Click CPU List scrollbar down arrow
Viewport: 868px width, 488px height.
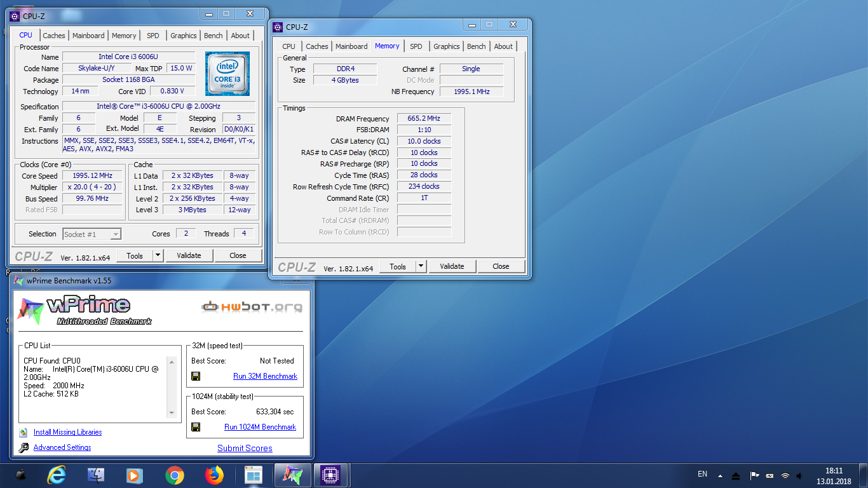(171, 413)
